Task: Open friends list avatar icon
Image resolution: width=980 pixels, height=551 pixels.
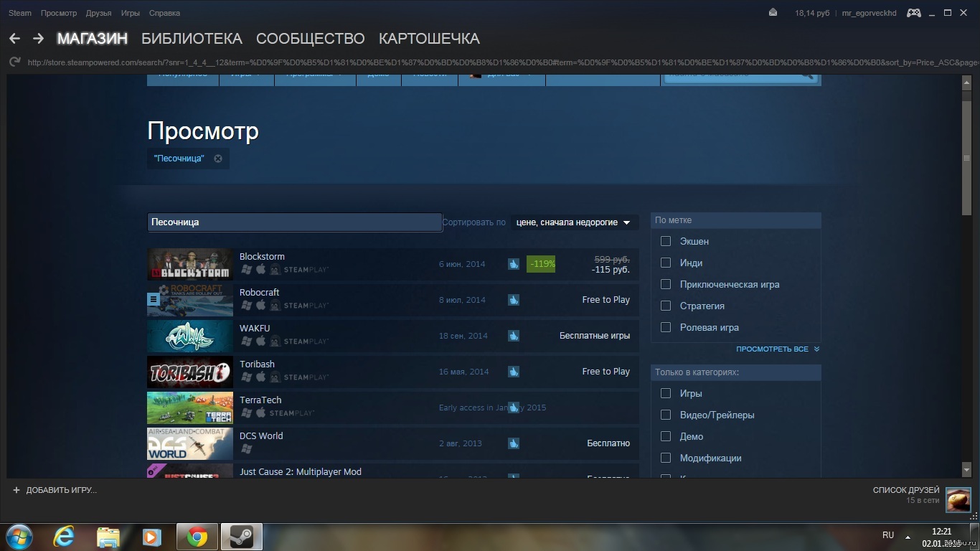Action: (x=958, y=499)
